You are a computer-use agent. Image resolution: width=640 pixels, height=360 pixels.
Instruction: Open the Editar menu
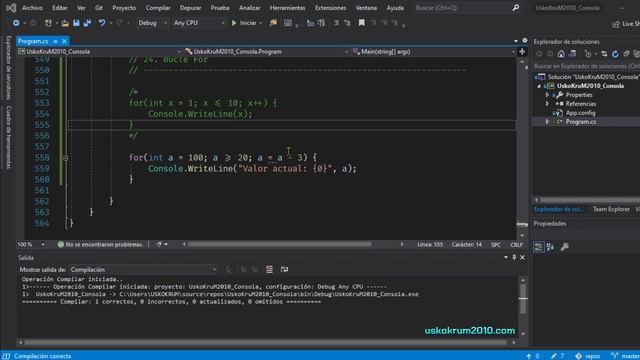[x=60, y=8]
